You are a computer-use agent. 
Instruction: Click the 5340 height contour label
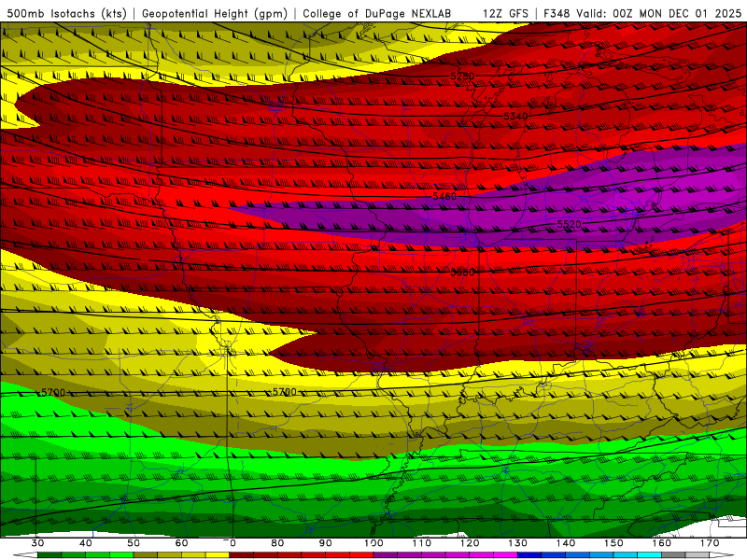point(515,116)
